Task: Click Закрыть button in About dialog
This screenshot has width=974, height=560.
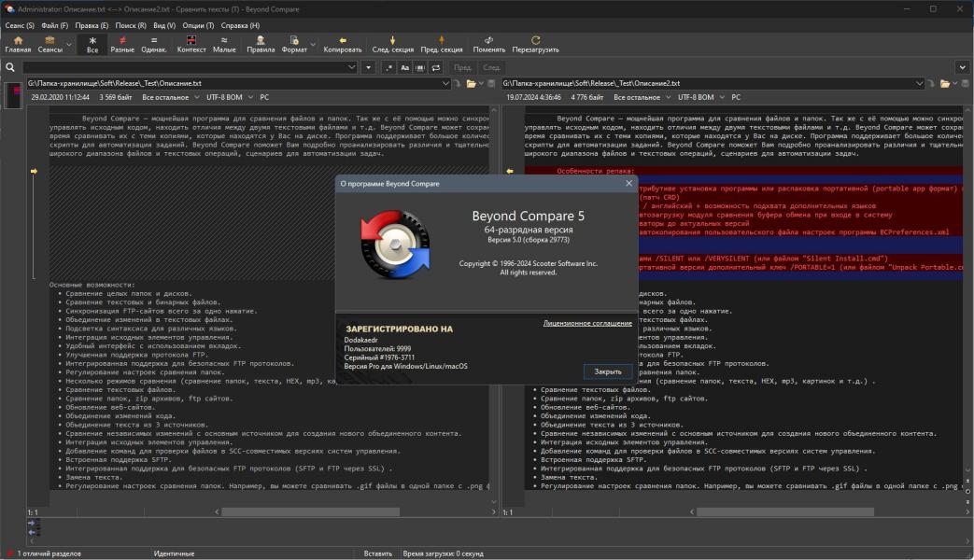Action: tap(608, 371)
